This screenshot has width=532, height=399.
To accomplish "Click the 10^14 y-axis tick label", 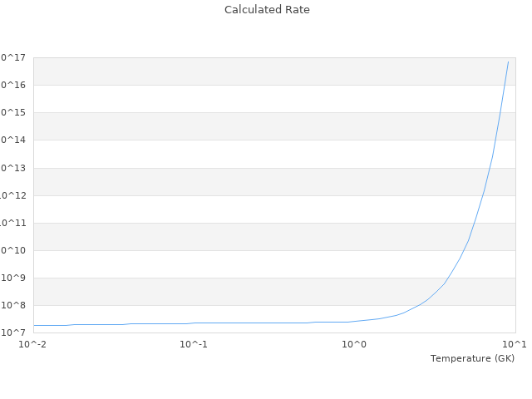I will 13,140.
